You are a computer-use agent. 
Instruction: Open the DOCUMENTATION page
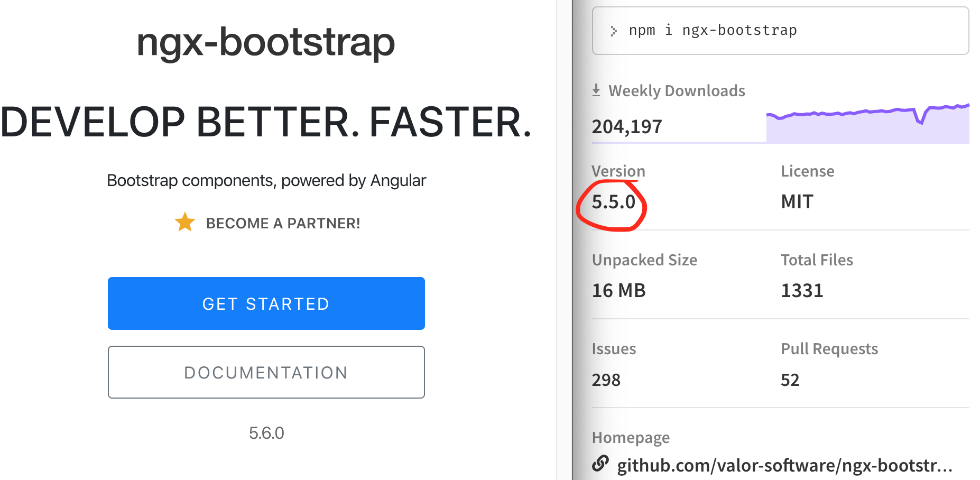pyautogui.click(x=266, y=372)
